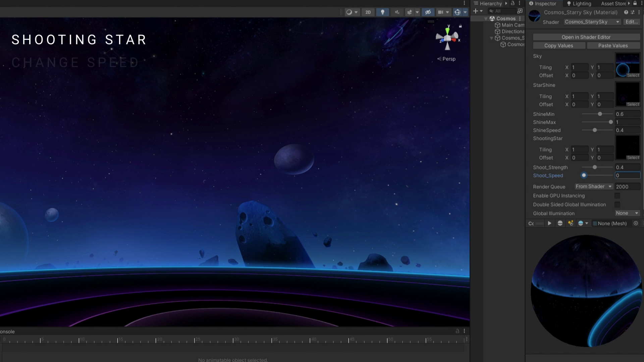Switch projection via the Persp label
644x362 pixels.
(446, 59)
